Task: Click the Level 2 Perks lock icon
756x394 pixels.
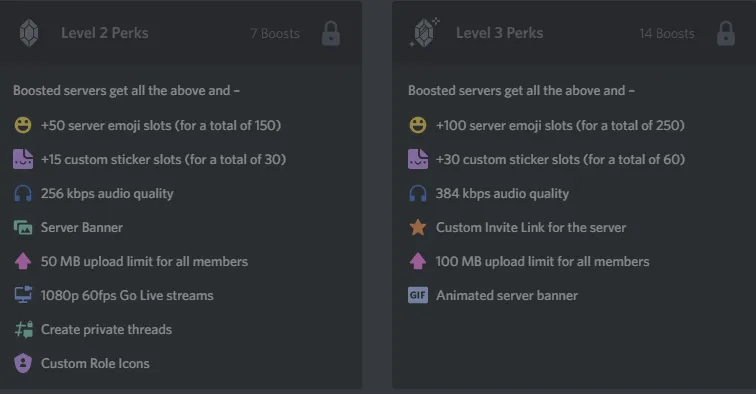Action: pyautogui.click(x=331, y=33)
